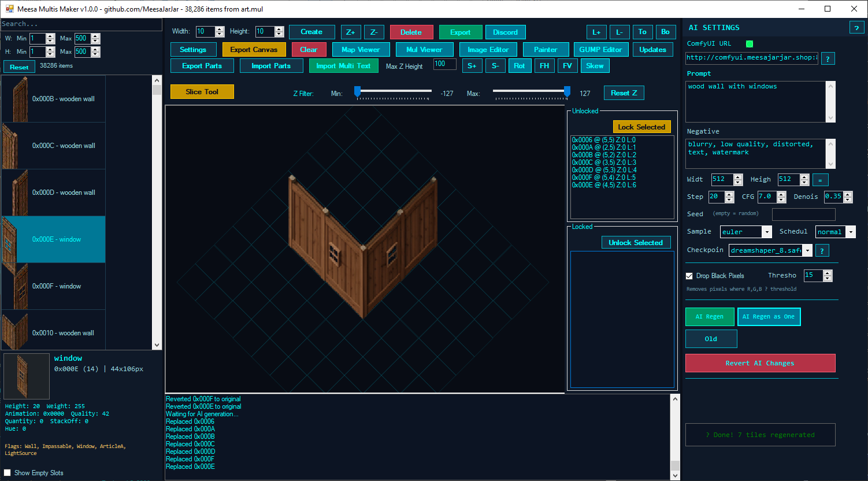The height and width of the screenshot is (481, 868).
Task: Click the Z Filter Max slider handle
Action: pyautogui.click(x=567, y=91)
